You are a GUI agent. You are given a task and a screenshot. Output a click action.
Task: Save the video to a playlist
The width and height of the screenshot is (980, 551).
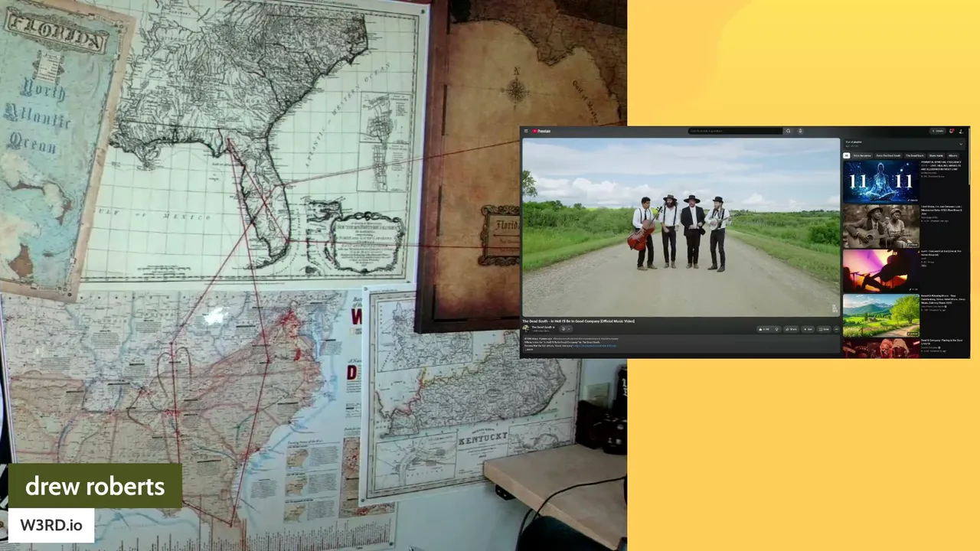coord(824,329)
